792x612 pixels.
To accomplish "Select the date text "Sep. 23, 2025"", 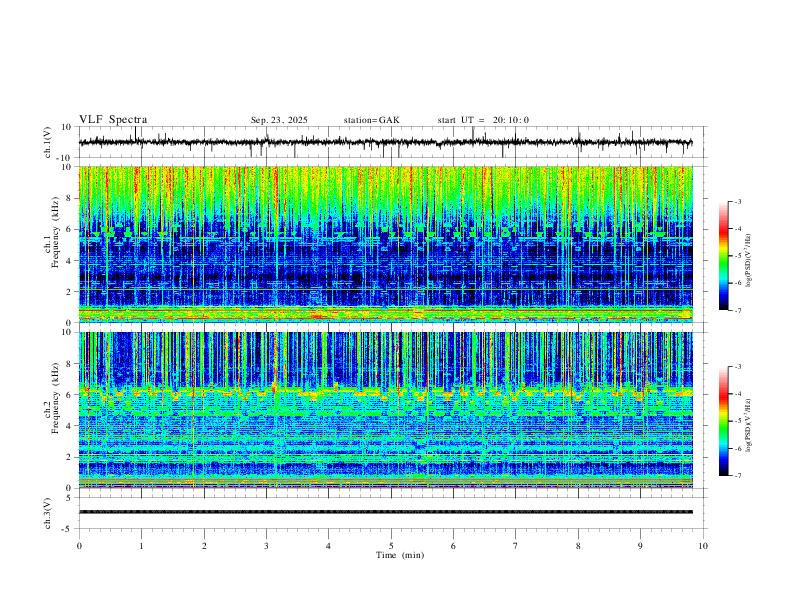I will coord(279,120).
